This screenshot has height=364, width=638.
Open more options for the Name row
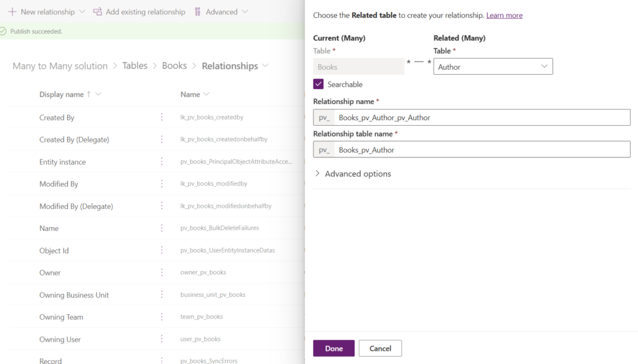click(x=161, y=228)
